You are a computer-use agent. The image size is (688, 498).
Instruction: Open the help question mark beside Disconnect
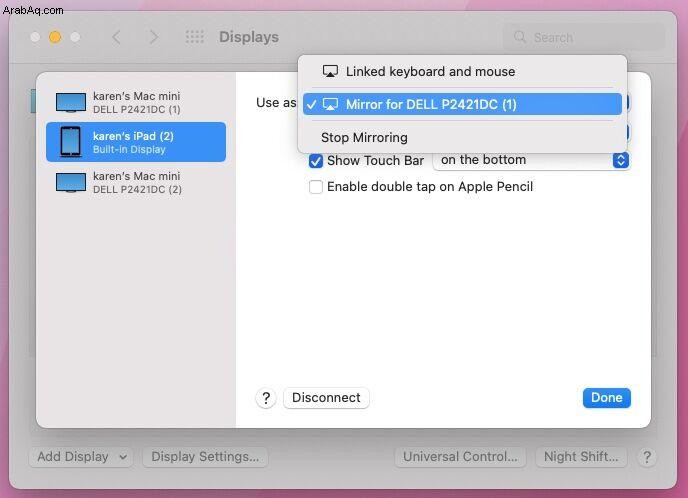click(x=266, y=398)
